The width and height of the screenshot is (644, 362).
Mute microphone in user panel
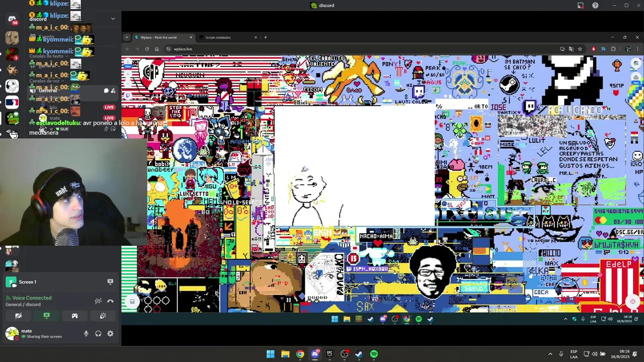[86, 333]
